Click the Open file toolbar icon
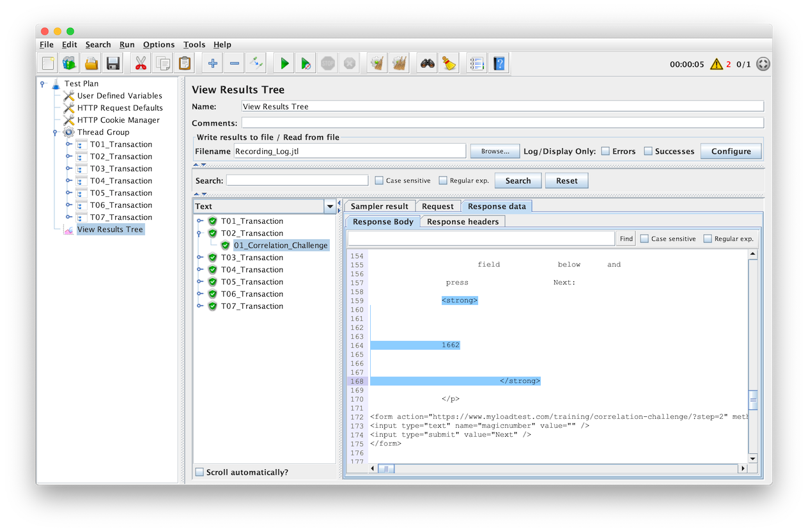The width and height of the screenshot is (808, 532). pos(91,63)
